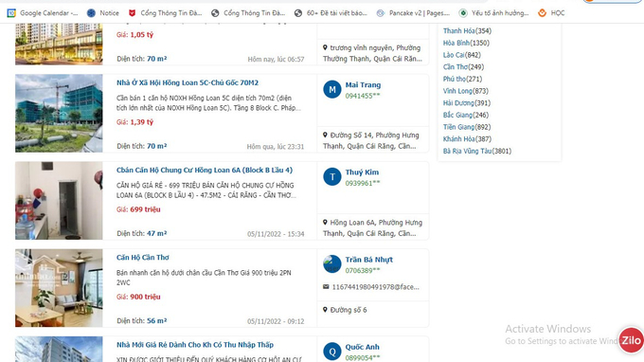Viewport: 644px width, 362px height.
Task: Click timestamp 05/11/2022 - 15:34
Action: (276, 234)
